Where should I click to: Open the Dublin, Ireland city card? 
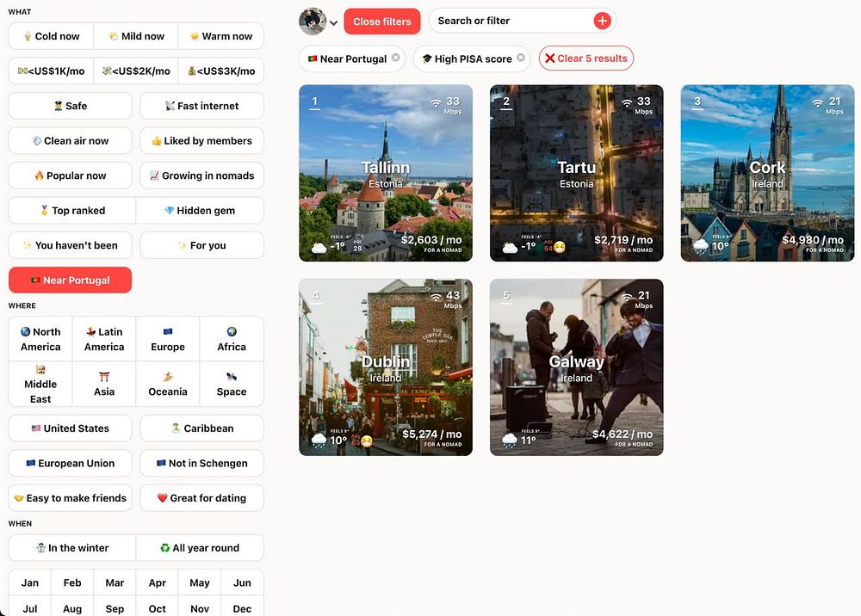(x=386, y=367)
